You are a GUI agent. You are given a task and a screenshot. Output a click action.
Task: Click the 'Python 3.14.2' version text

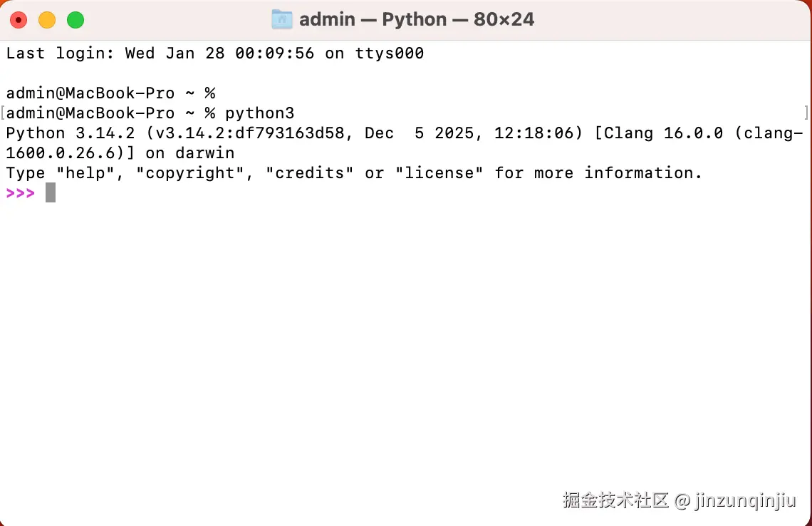pyautogui.click(x=70, y=133)
